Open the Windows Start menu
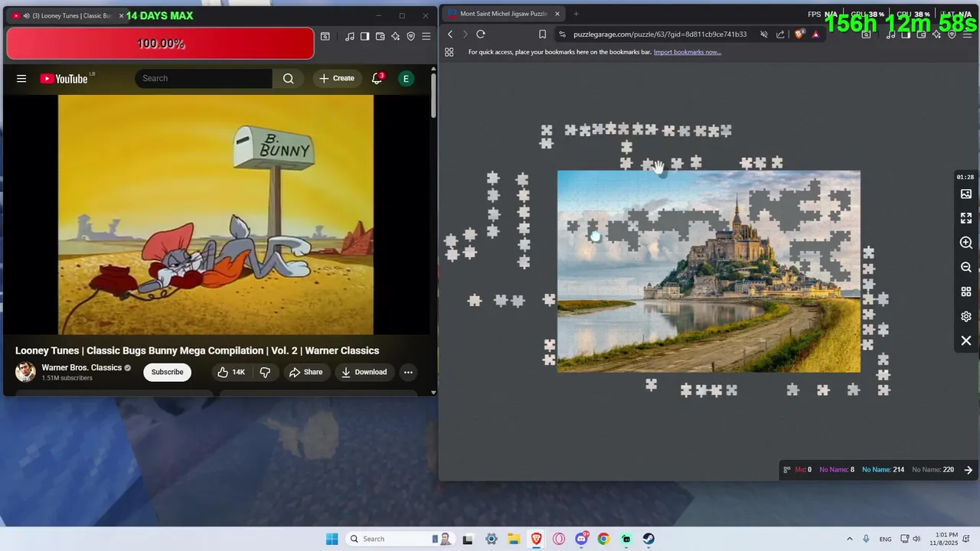Viewport: 980px width, 551px height. (x=332, y=539)
